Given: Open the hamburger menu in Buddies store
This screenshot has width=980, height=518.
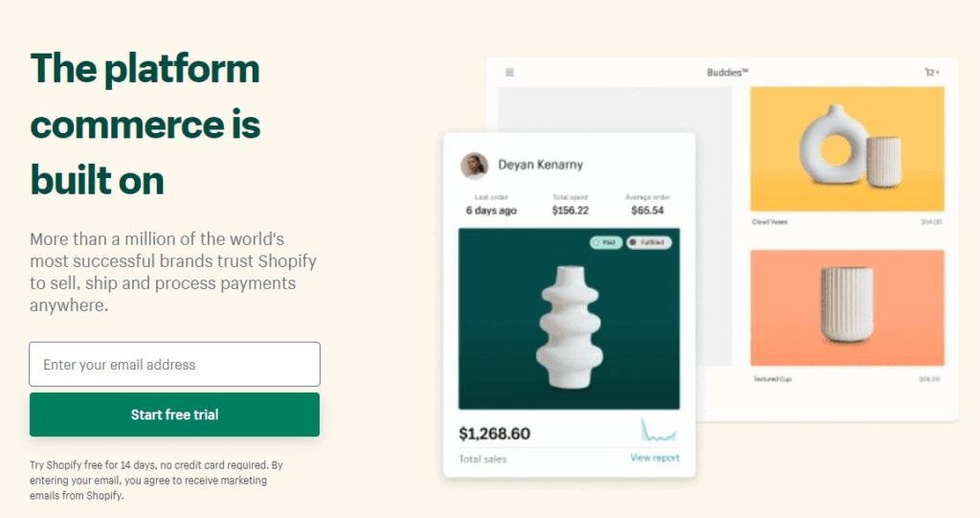Looking at the screenshot, I should click(510, 72).
